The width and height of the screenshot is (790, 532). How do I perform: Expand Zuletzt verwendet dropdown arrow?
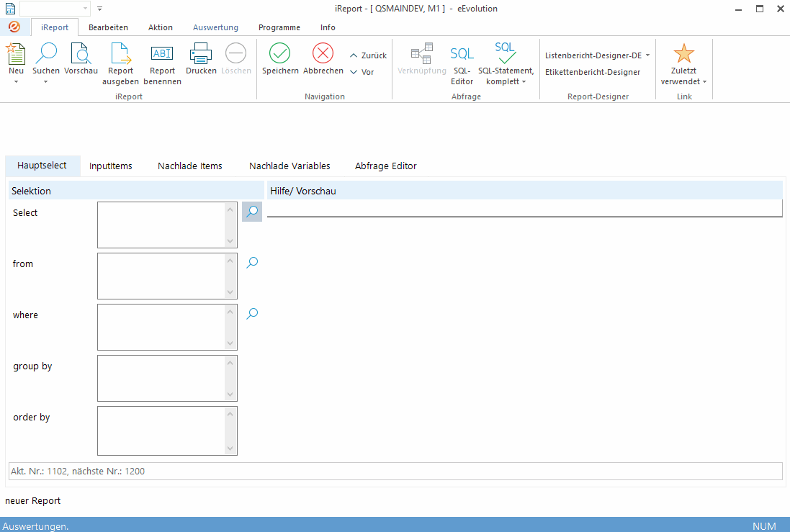tap(705, 82)
